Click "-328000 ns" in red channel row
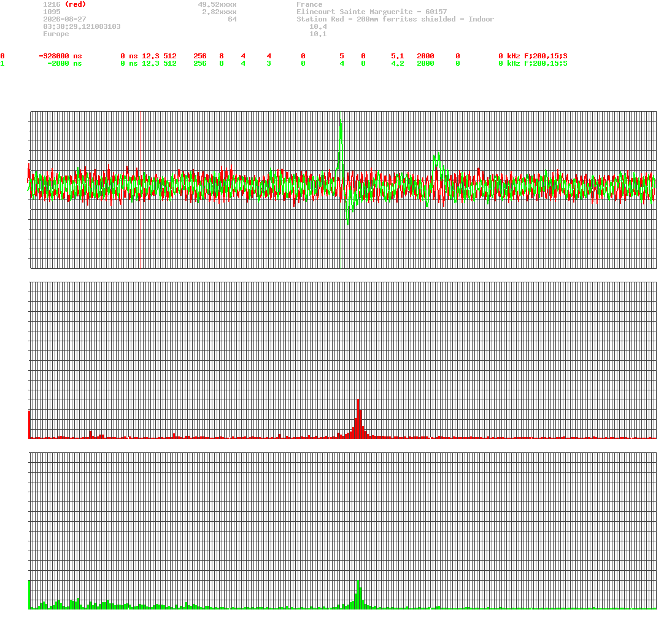Viewport: 672px width, 623px height. pos(60,56)
